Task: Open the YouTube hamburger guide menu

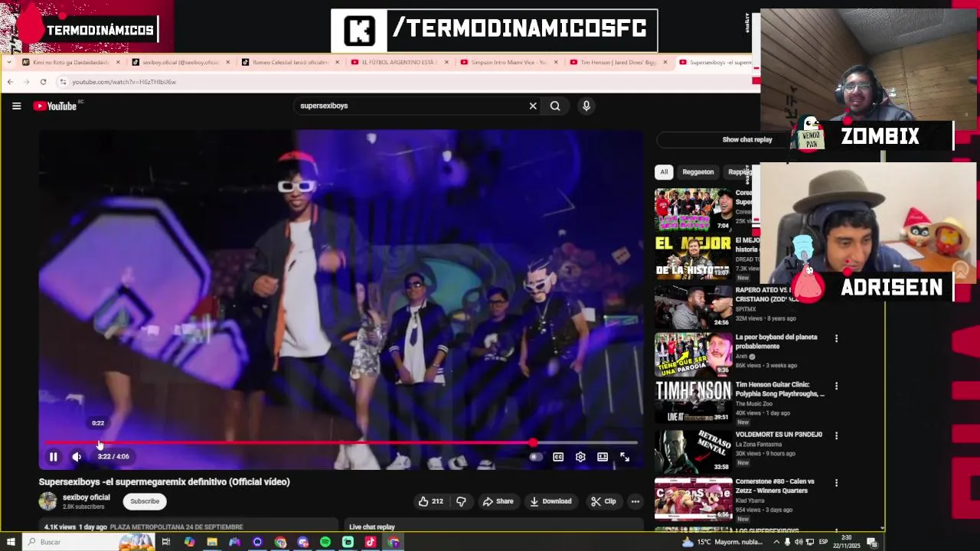Action: [x=16, y=106]
